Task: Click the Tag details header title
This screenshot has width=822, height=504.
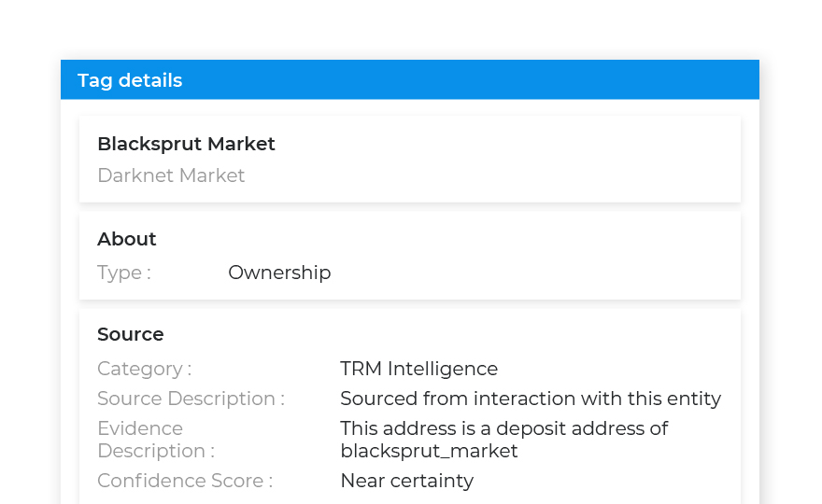Action: [130, 80]
